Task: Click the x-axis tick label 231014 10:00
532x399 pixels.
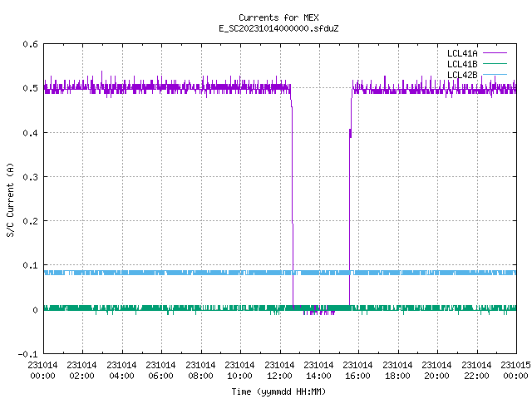Action: (x=239, y=371)
